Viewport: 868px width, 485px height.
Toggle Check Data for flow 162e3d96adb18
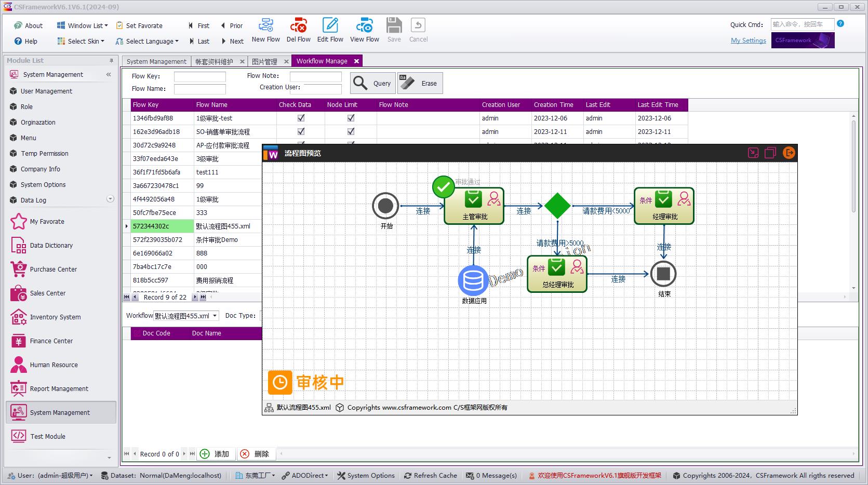point(301,132)
